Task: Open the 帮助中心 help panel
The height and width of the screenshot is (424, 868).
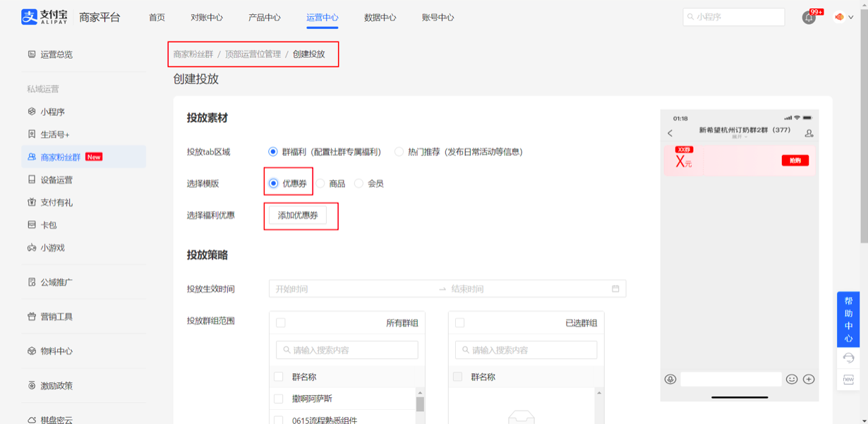Action: pyautogui.click(x=848, y=319)
